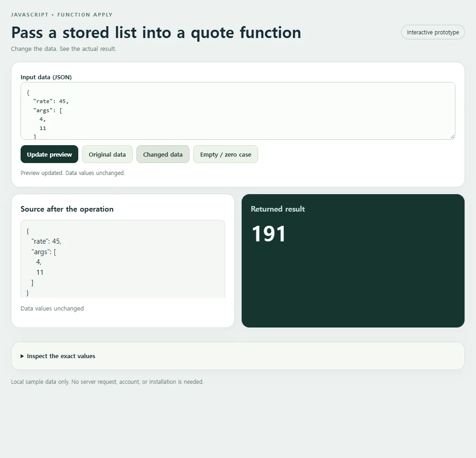Click the returned result value 191
This screenshot has width=476, height=458.
click(269, 234)
